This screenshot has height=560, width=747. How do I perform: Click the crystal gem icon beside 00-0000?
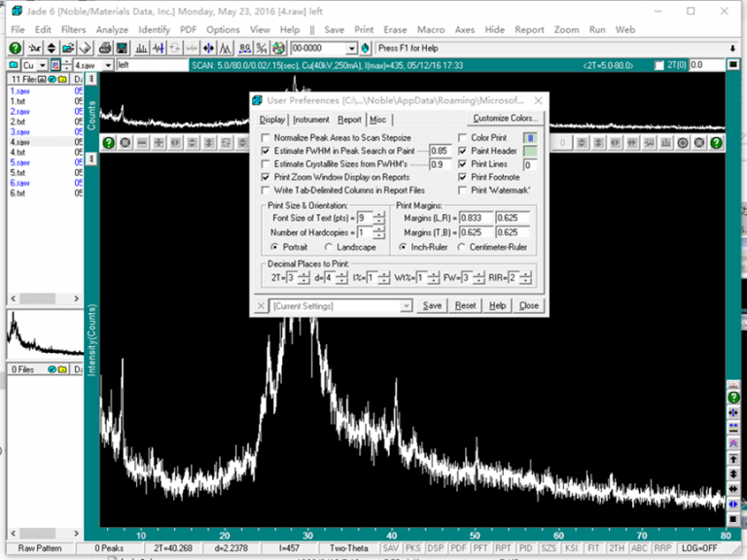coord(366,48)
